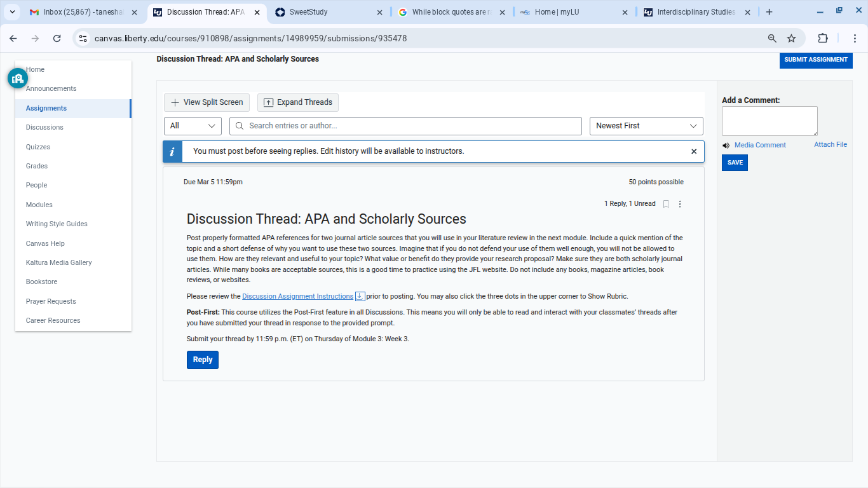Click the teal course navigation badge icon

[18, 78]
